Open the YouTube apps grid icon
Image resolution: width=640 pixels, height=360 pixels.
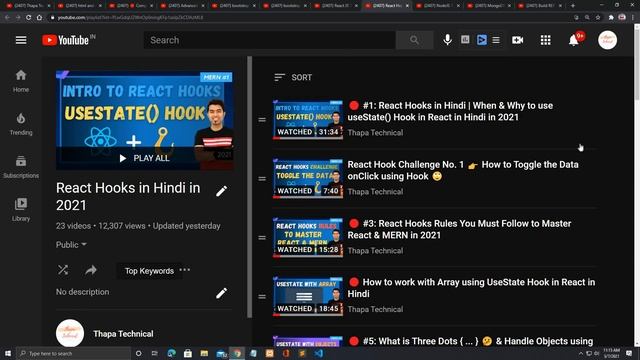(x=545, y=40)
